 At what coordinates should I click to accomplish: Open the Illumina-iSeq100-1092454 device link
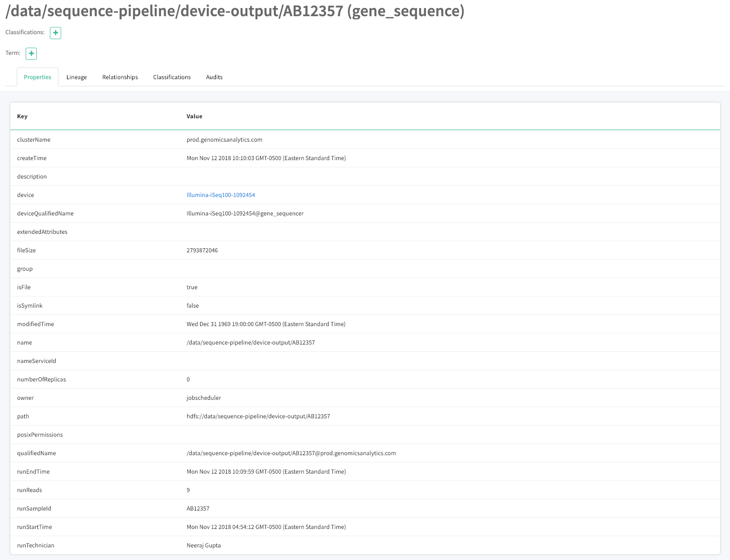[x=221, y=195]
